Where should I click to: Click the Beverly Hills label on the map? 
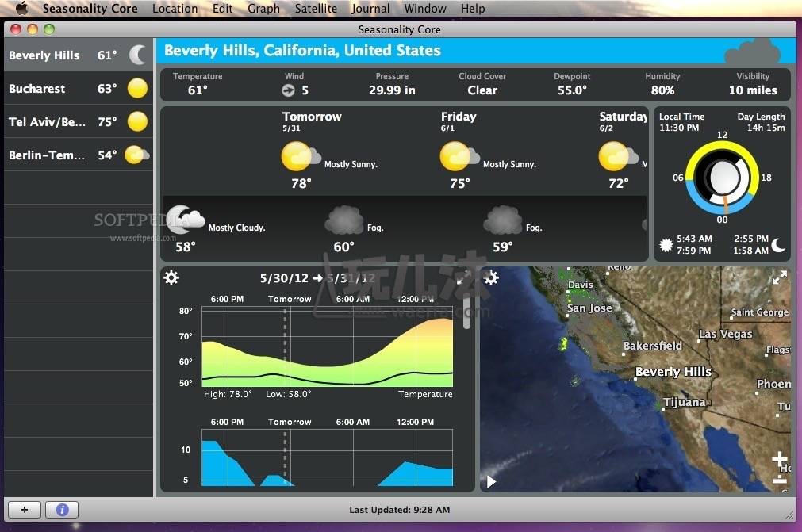tap(673, 372)
